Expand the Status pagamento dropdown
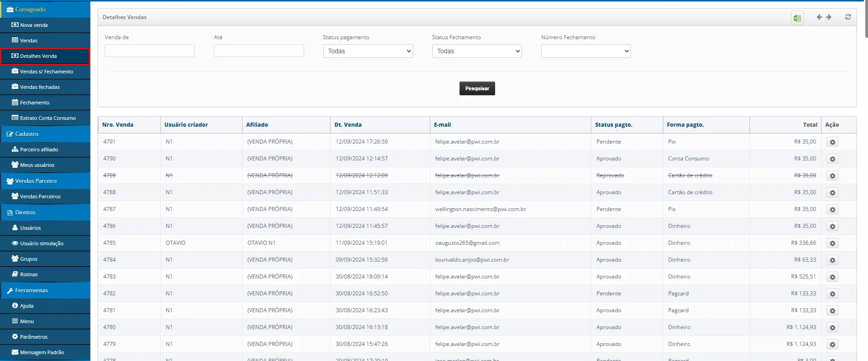The image size is (868, 361). (367, 51)
